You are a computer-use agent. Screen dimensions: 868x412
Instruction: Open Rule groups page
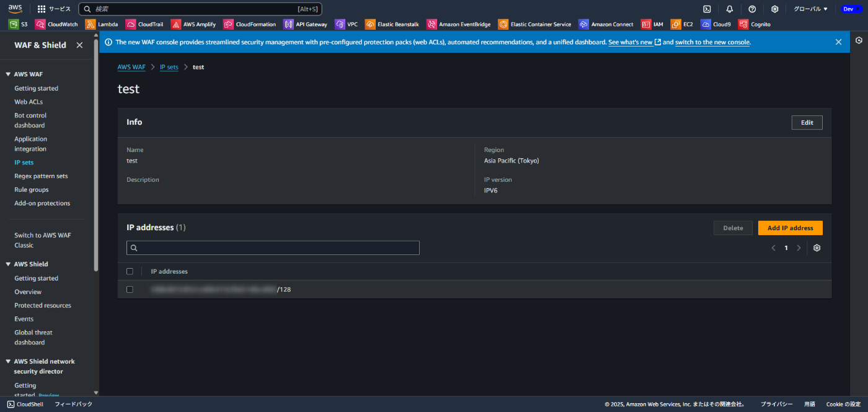(32, 190)
